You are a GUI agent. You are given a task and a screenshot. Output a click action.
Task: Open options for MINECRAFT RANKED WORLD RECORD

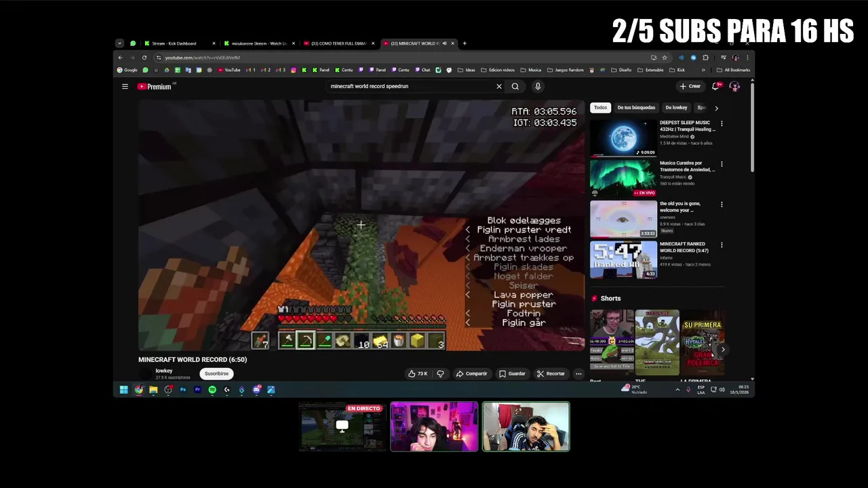[x=722, y=245]
